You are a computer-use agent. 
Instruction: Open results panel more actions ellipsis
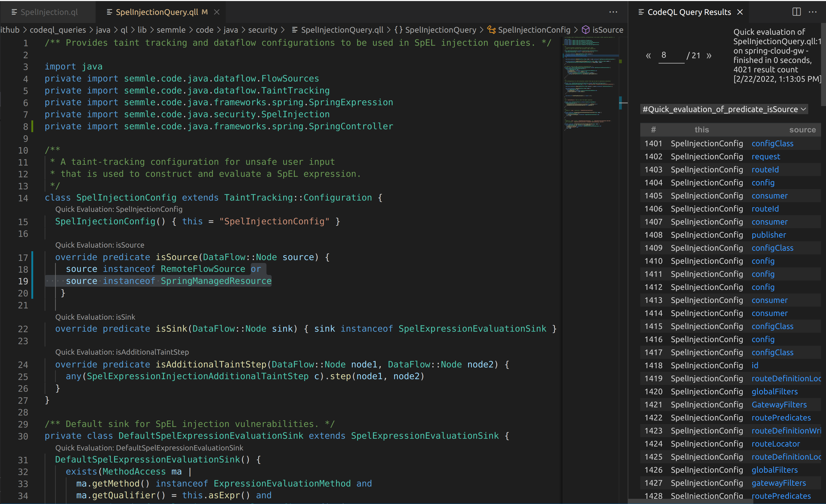tap(813, 12)
